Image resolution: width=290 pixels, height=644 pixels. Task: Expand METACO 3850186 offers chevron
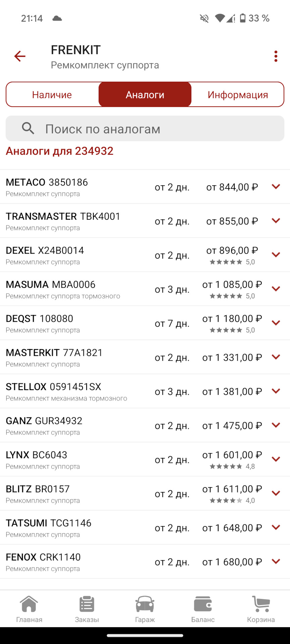(x=276, y=186)
